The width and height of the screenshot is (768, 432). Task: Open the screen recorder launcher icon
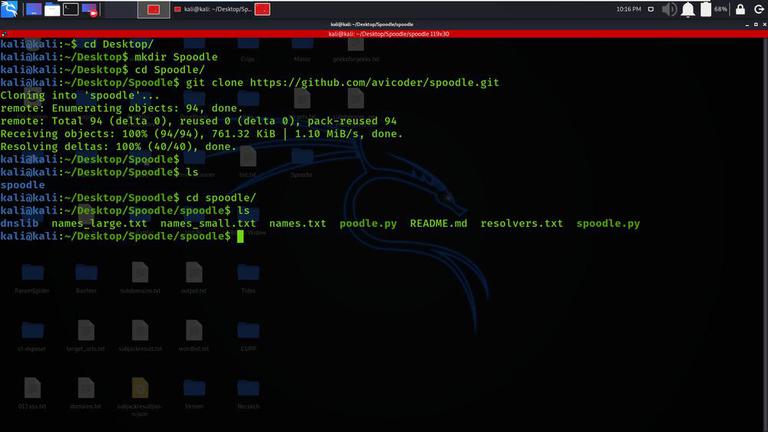(90, 9)
